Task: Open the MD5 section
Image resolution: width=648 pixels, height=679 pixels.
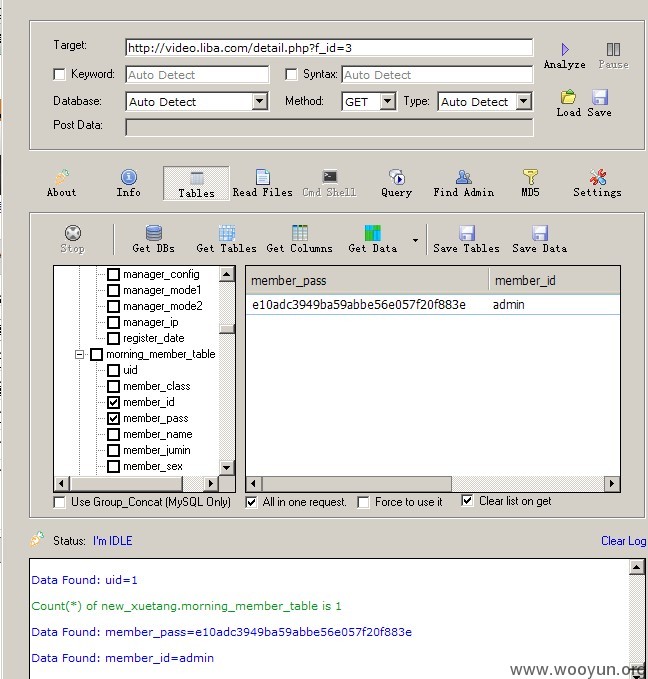Action: (x=530, y=184)
